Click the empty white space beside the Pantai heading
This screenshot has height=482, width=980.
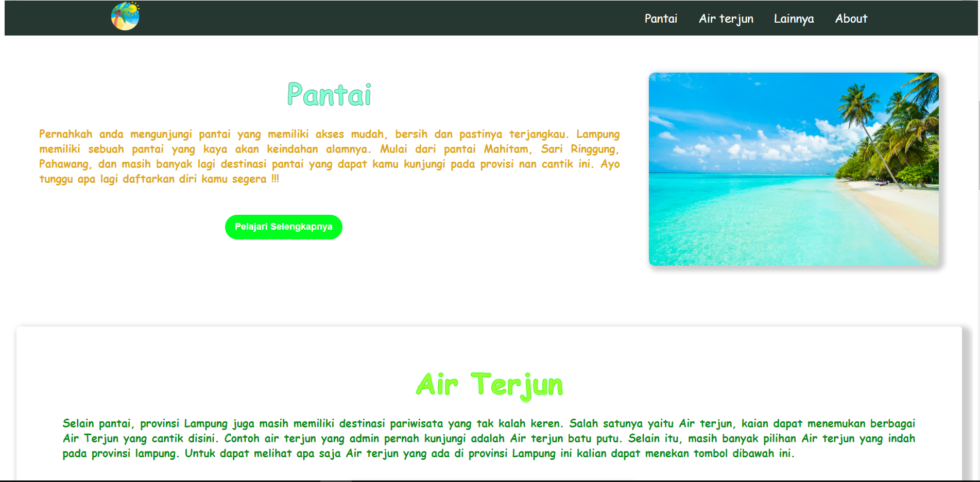[515, 95]
